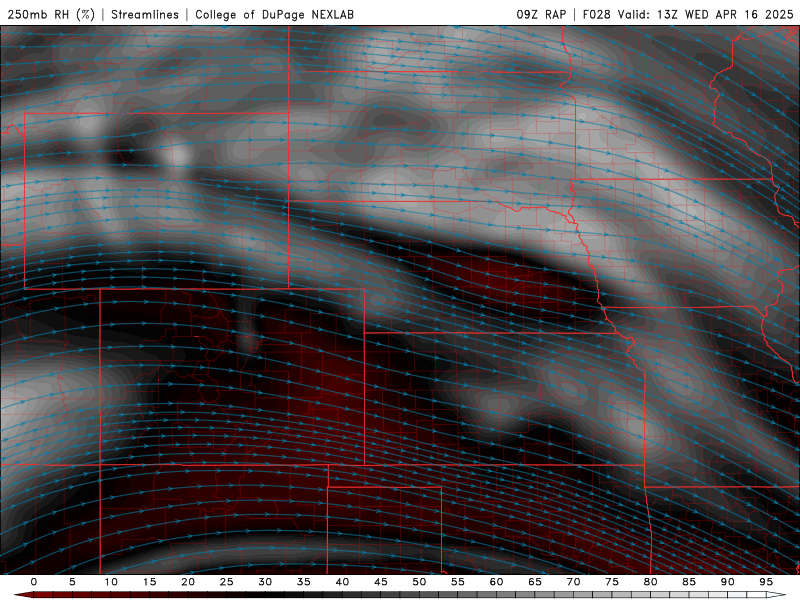
Task: Click the '80' value on color scale
Action: (650, 582)
